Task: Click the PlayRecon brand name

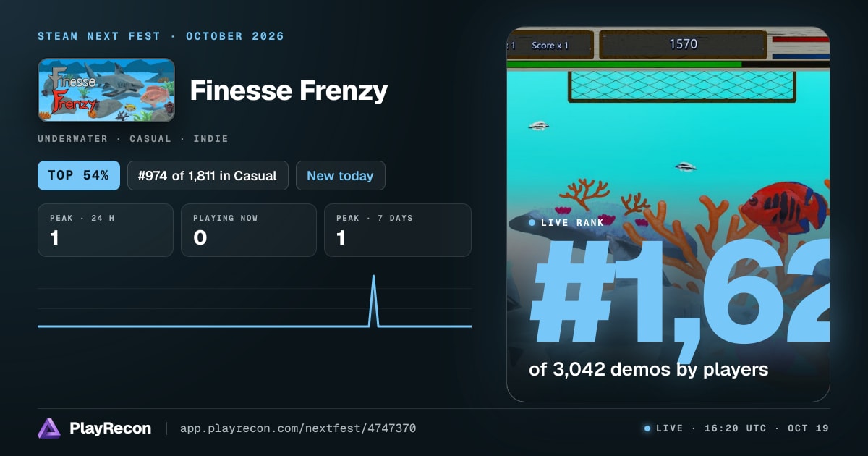Action: [x=111, y=428]
